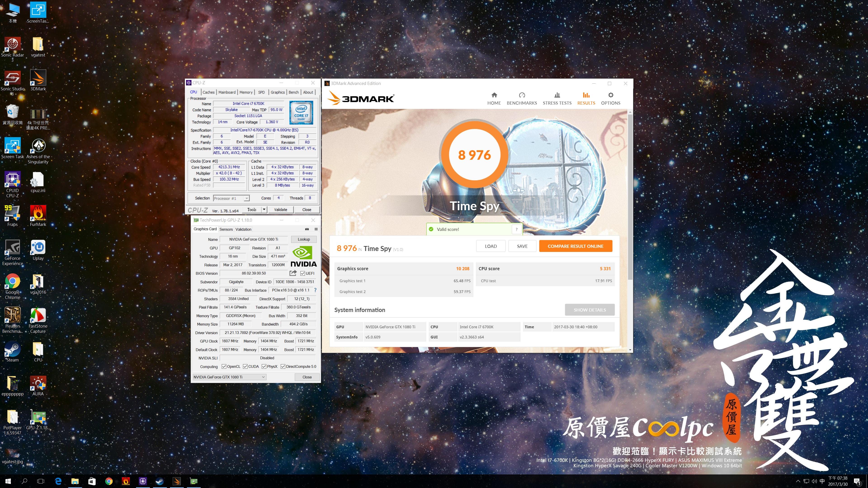Viewport: 868px width, 488px height.
Task: Open the Steam desktop icon
Action: [12, 352]
